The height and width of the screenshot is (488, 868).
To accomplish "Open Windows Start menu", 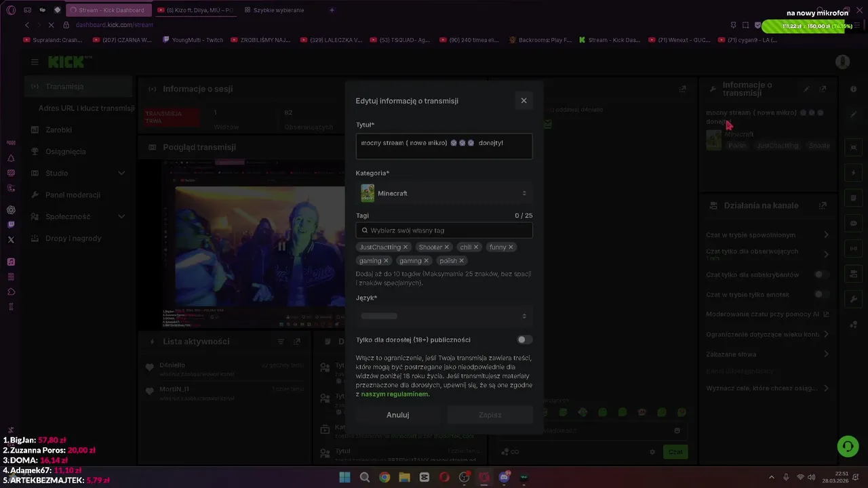I will [344, 477].
